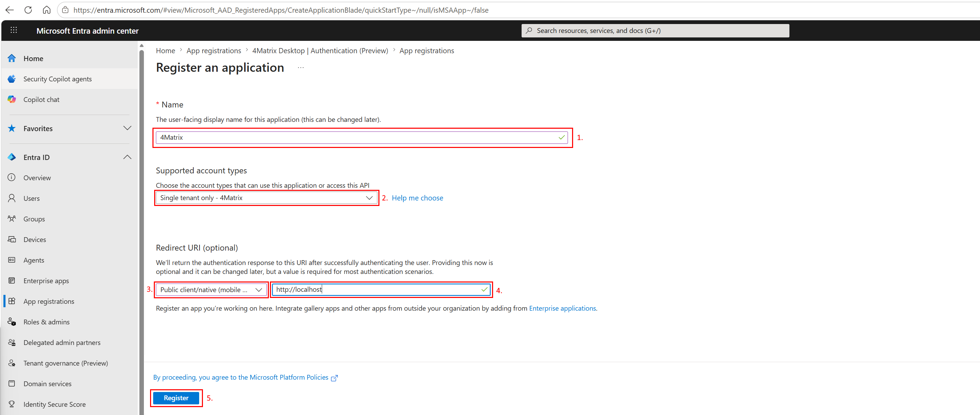
Task: Click the Home breadcrumb link
Action: pyautogui.click(x=166, y=50)
